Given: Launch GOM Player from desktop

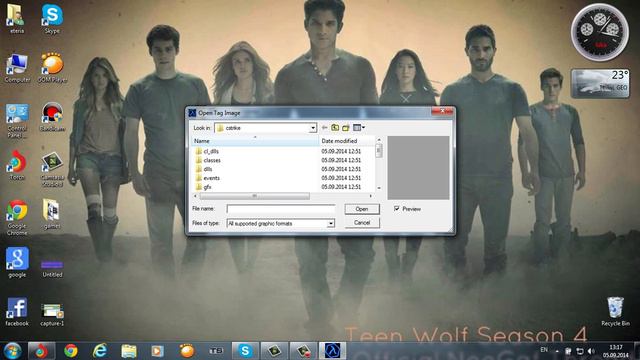Looking at the screenshot, I should (52, 68).
